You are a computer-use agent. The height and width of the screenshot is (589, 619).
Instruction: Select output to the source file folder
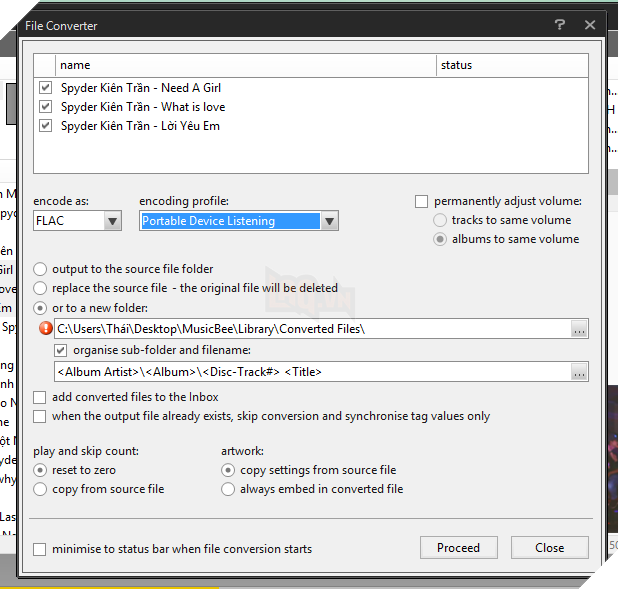point(40,269)
